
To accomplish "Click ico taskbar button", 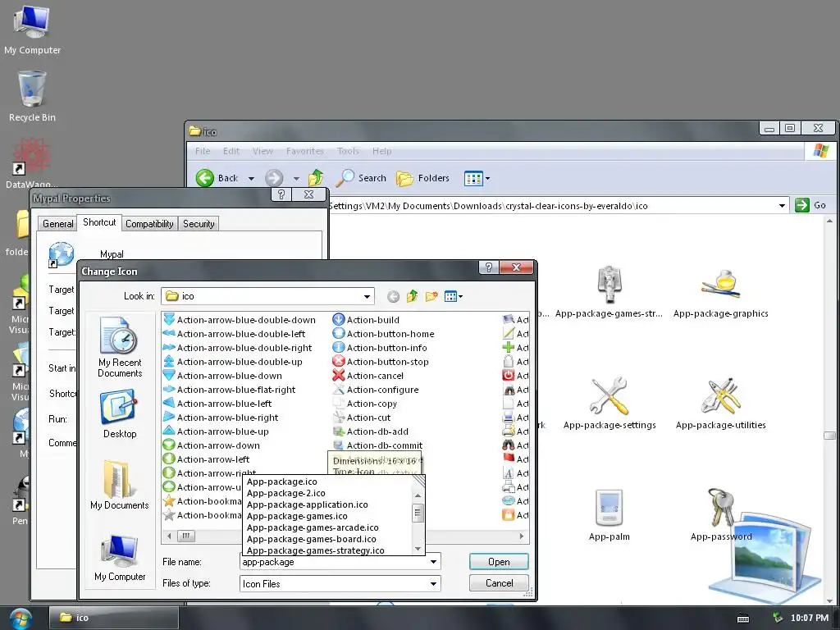I will pyautogui.click(x=114, y=618).
